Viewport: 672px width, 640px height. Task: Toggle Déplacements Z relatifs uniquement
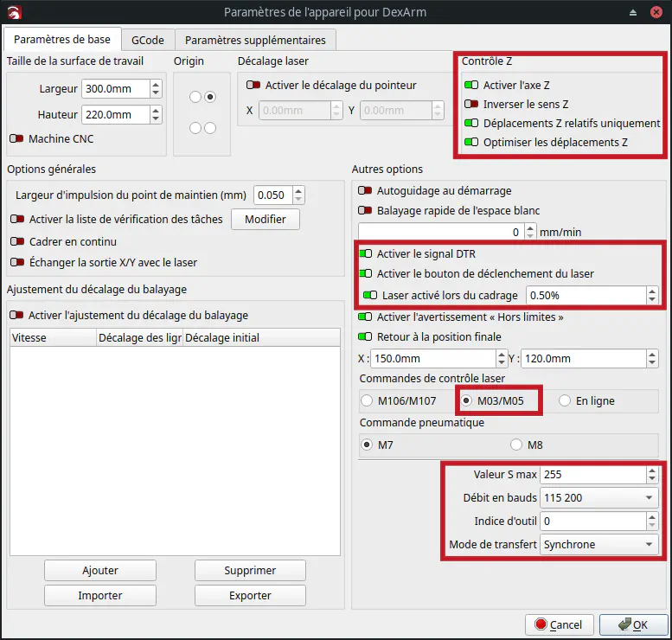tap(471, 123)
